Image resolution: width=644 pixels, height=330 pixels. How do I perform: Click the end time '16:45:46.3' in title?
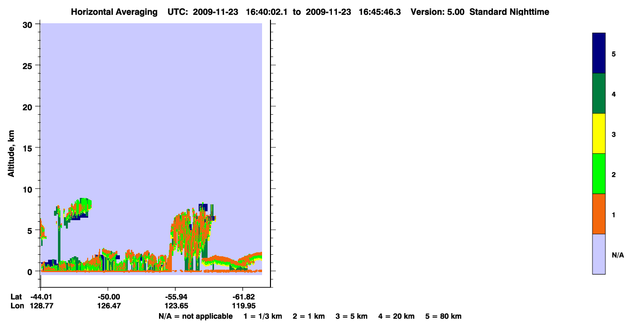coord(379,12)
